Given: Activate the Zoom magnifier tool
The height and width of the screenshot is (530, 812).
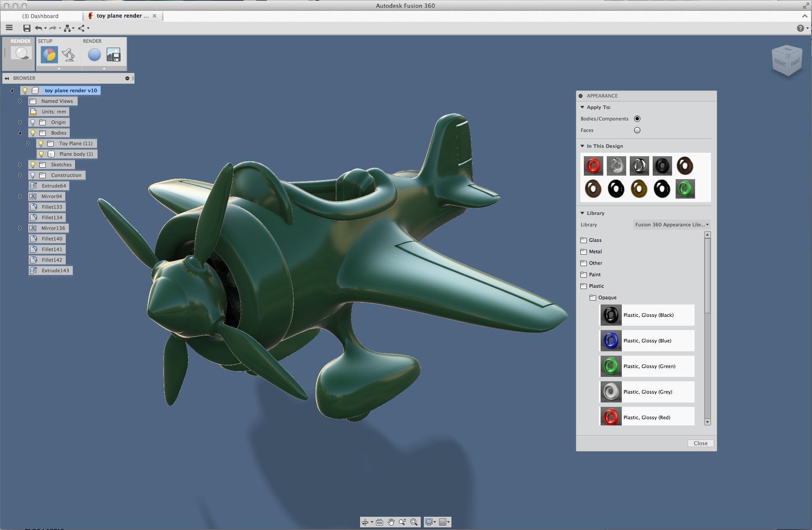Looking at the screenshot, I should (402, 522).
